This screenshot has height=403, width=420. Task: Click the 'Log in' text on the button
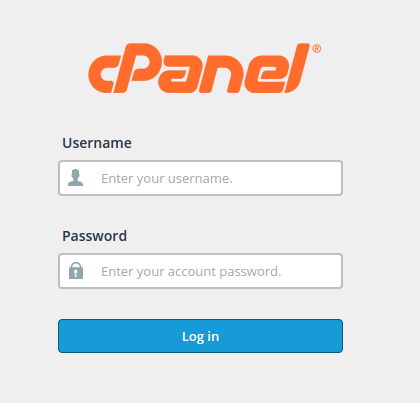click(201, 337)
